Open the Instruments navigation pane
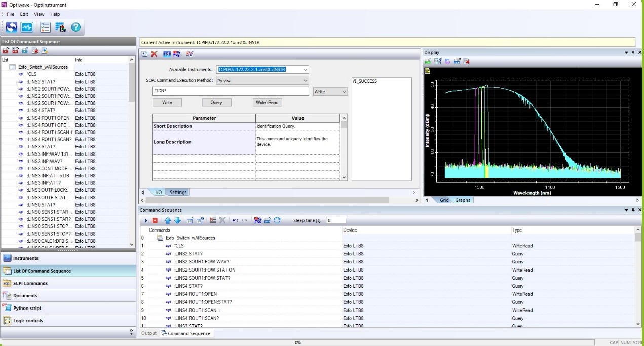 [68, 258]
